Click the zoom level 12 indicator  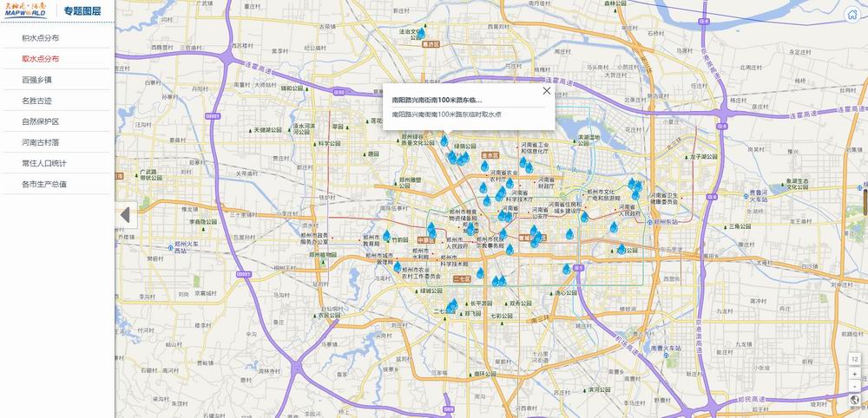tap(854, 358)
